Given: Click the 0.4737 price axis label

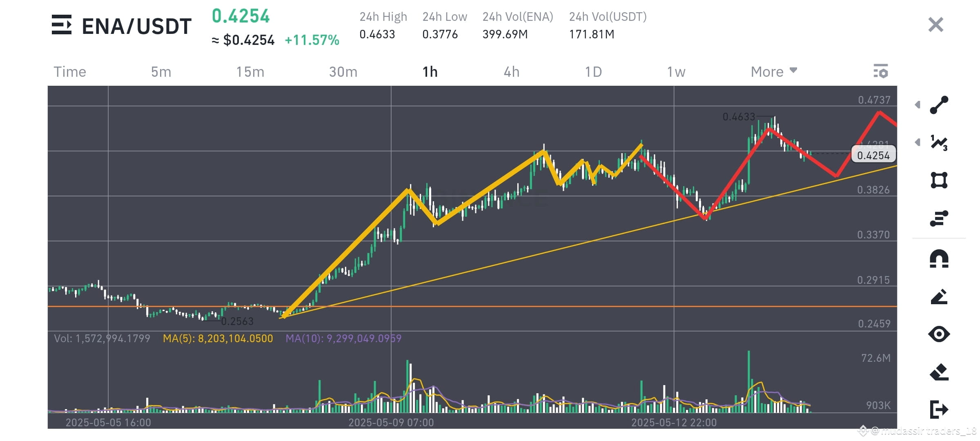Looking at the screenshot, I should tap(874, 100).
